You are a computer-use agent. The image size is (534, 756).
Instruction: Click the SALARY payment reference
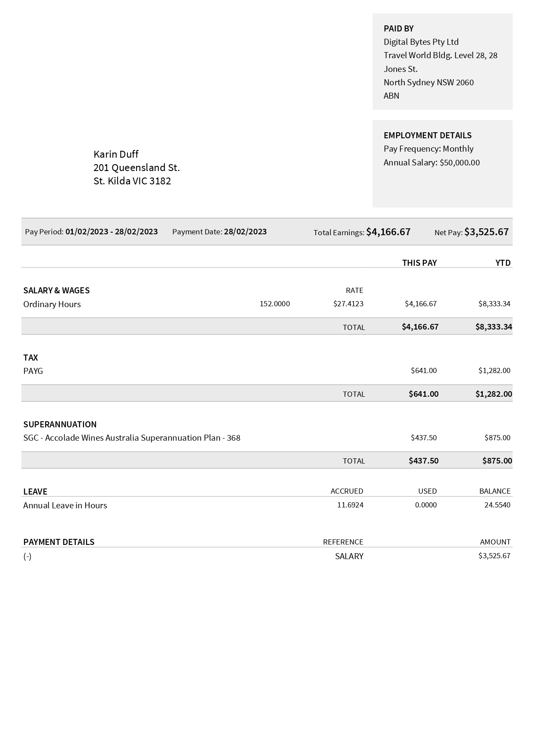pos(349,556)
